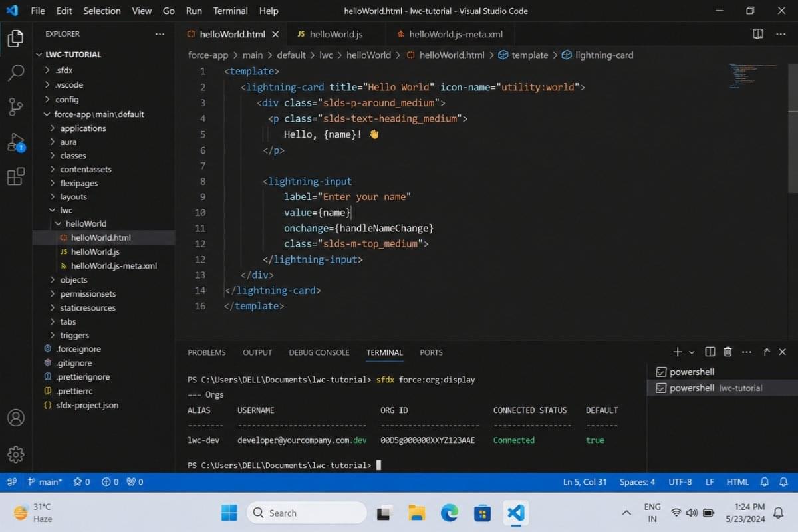The image size is (798, 532).
Task: Close the helloWorld.html editor tab
Action: point(275,34)
